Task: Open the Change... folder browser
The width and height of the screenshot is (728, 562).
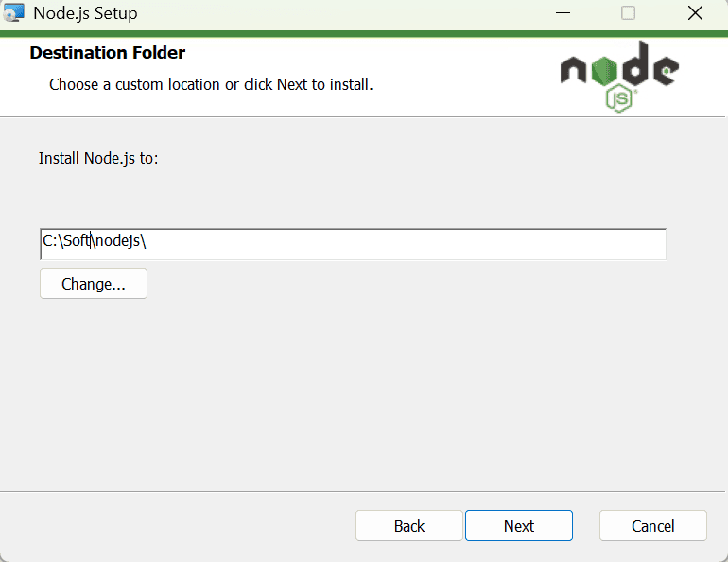Action: [x=94, y=283]
